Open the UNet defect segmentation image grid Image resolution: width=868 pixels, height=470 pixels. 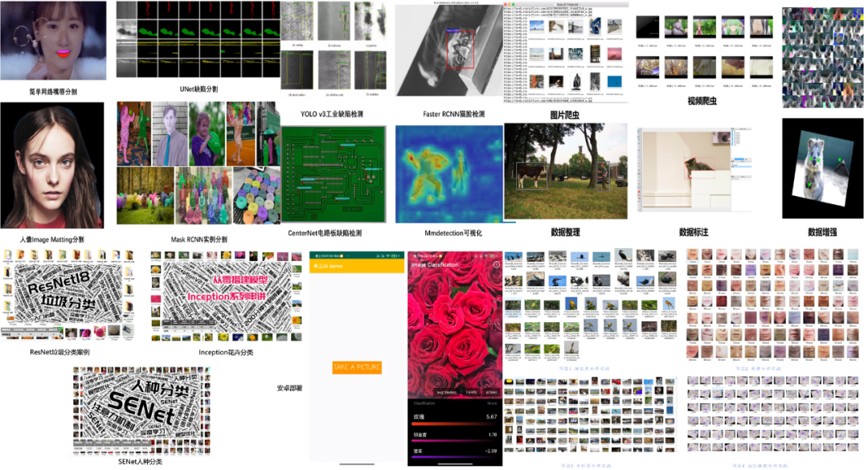coord(199,39)
